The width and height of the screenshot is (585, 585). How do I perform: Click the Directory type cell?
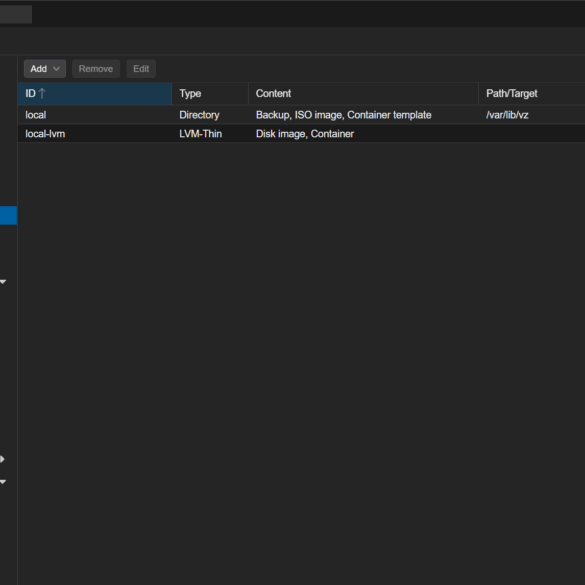(199, 115)
